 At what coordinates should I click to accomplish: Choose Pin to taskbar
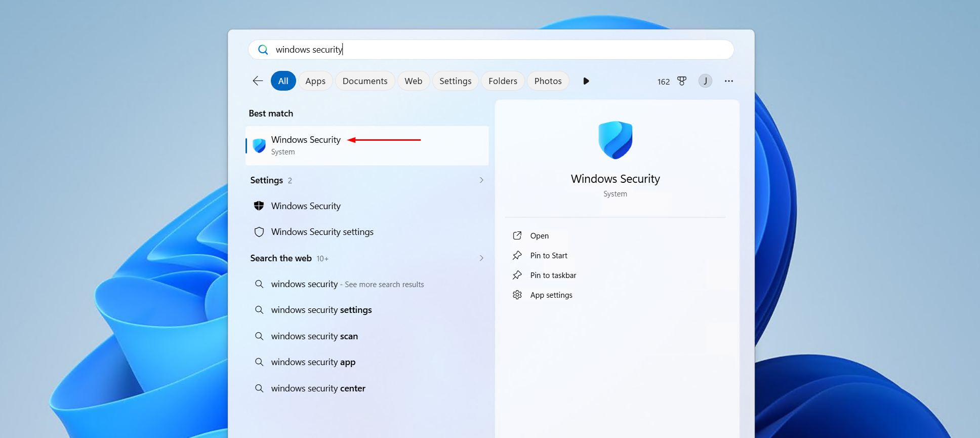tap(553, 275)
